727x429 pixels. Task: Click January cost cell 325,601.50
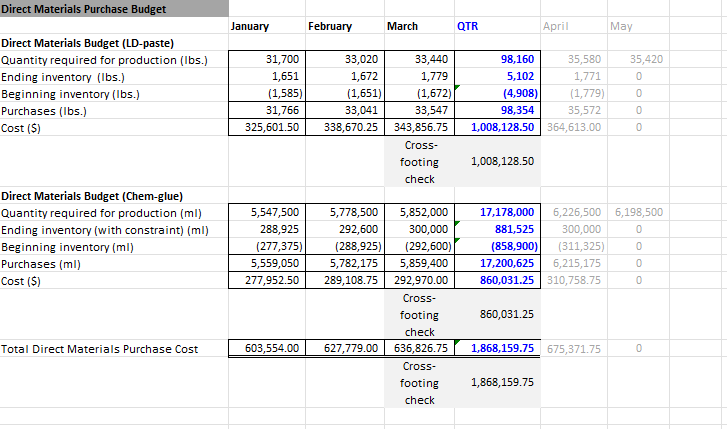(x=267, y=127)
